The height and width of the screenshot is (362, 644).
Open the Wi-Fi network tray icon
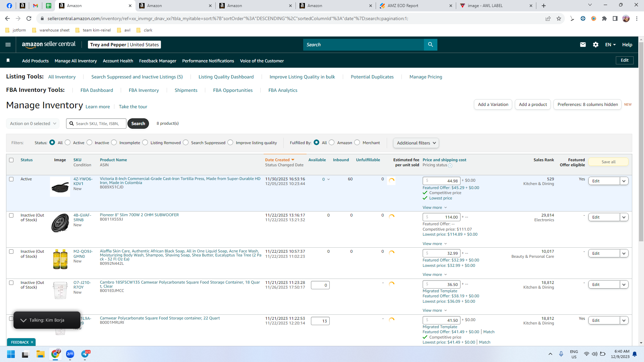click(586, 354)
